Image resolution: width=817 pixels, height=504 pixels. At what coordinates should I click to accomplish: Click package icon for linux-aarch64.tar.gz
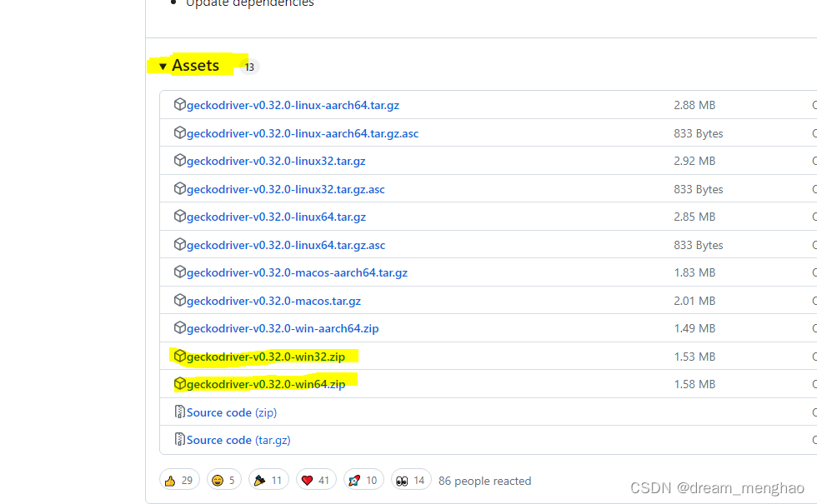(x=180, y=104)
